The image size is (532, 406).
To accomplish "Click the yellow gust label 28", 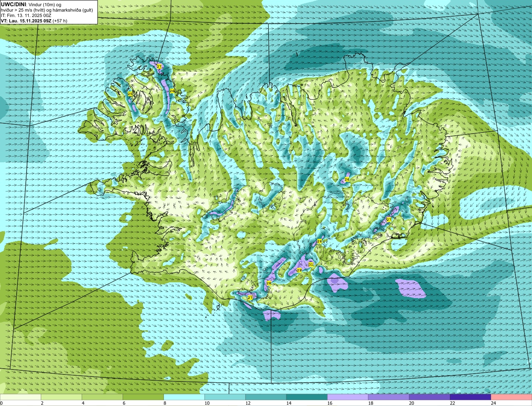I will coord(269,283).
